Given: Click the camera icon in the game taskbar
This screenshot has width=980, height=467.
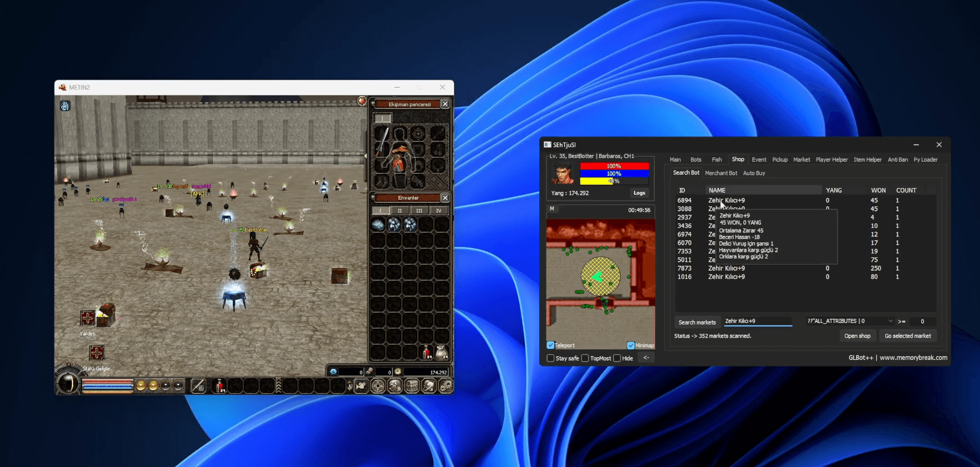Looking at the screenshot, I should pos(361,385).
